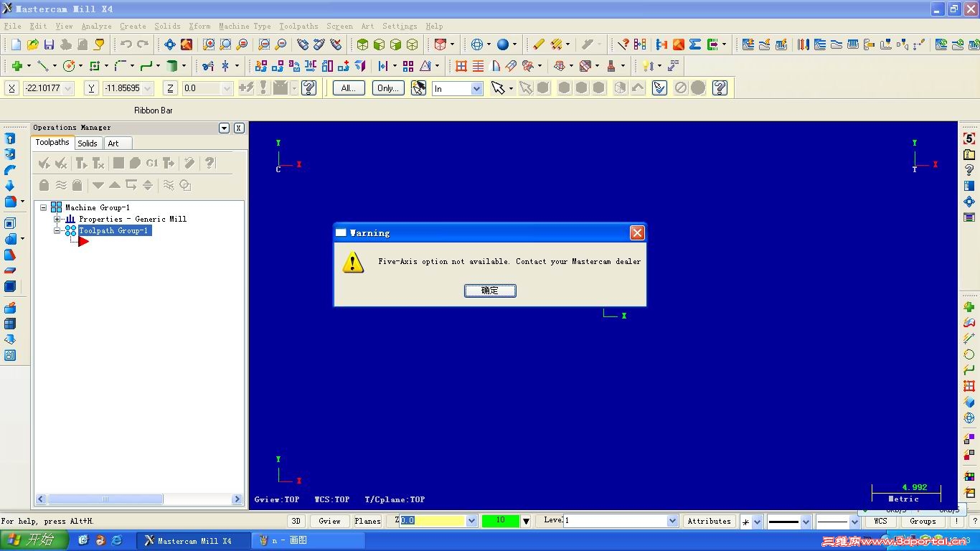Click the All... selection button
The height and width of the screenshot is (551, 980).
349,88
